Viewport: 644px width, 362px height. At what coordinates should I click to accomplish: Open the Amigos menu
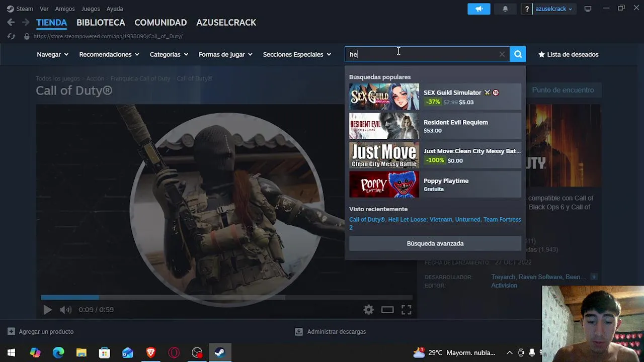(65, 9)
